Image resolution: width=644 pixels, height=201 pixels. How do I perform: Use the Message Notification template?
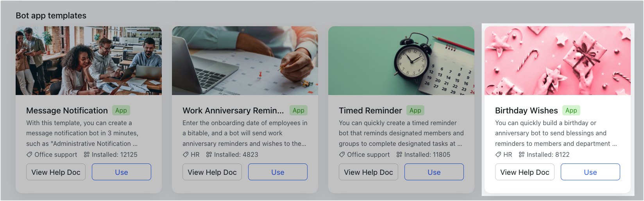[x=122, y=172]
